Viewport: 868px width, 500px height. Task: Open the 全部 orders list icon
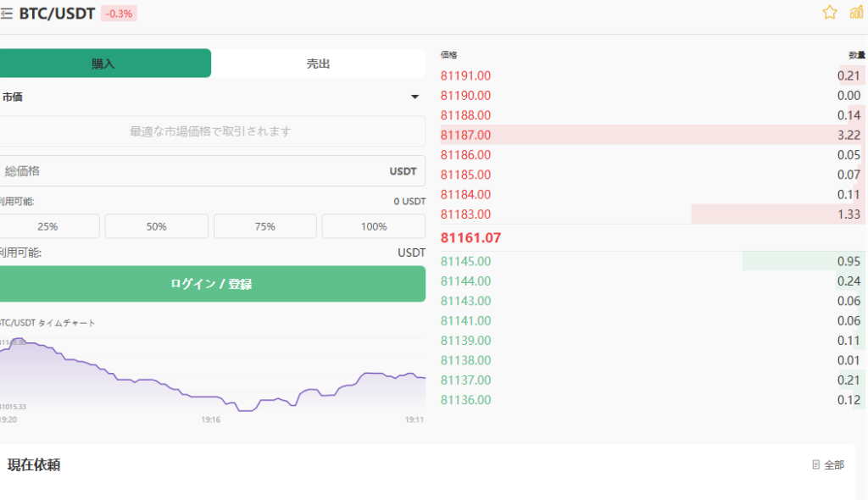point(815,464)
